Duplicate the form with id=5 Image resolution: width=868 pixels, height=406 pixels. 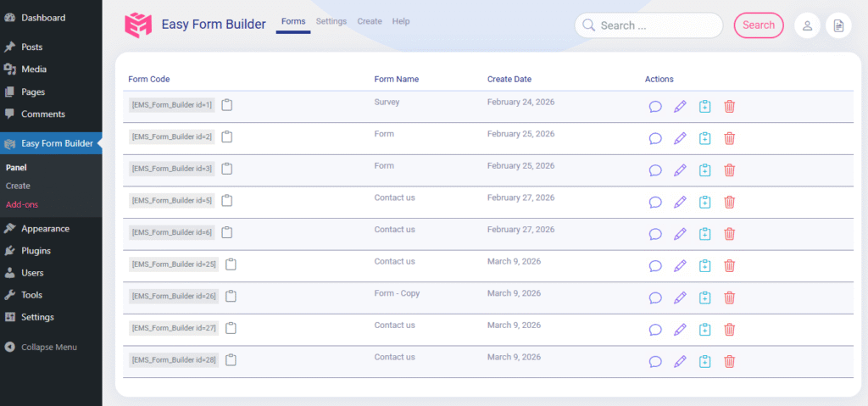click(704, 202)
